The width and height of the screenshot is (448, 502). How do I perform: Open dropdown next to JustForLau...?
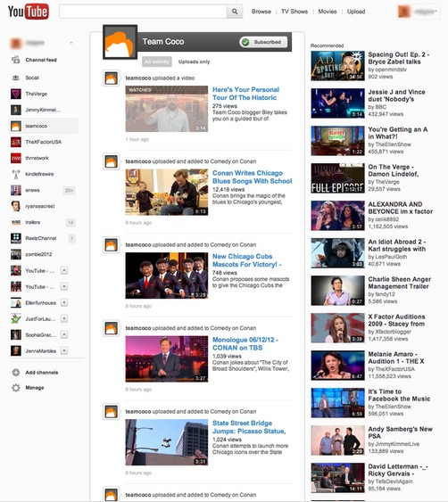pos(64,318)
